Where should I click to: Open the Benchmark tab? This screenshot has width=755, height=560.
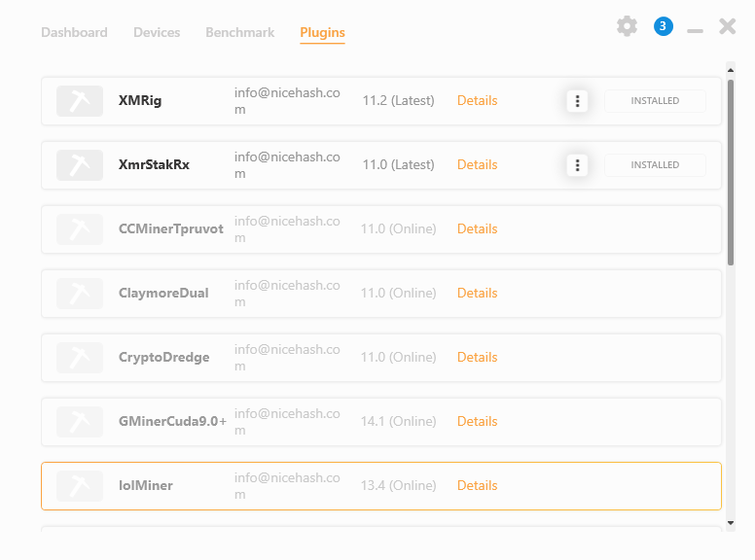pyautogui.click(x=239, y=32)
